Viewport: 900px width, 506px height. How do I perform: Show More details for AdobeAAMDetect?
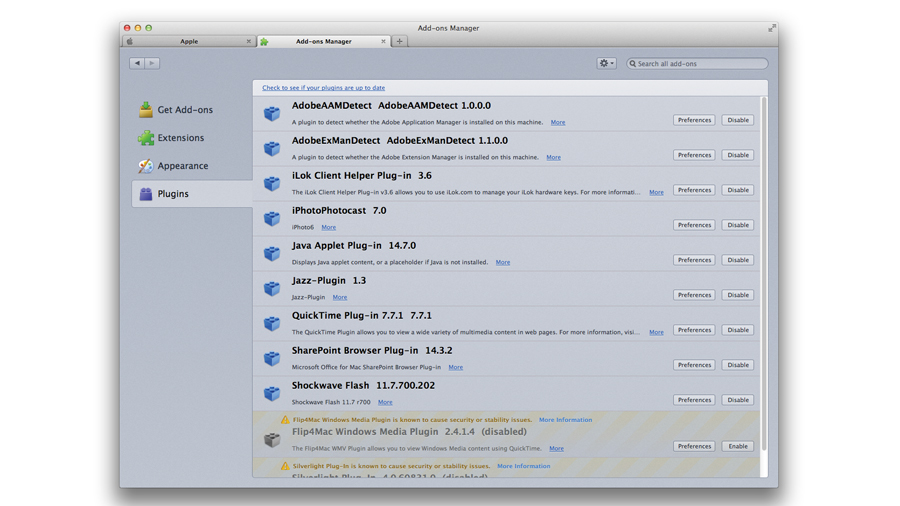[558, 122]
